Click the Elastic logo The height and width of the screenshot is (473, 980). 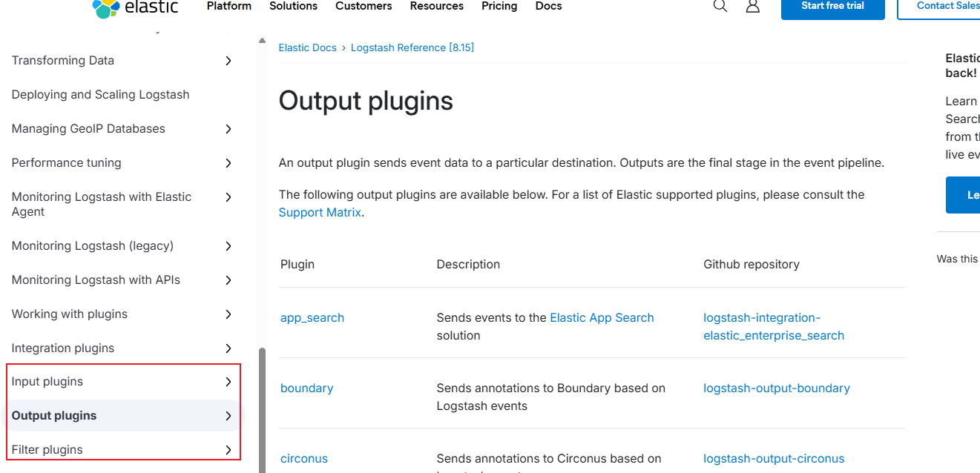coord(136,7)
